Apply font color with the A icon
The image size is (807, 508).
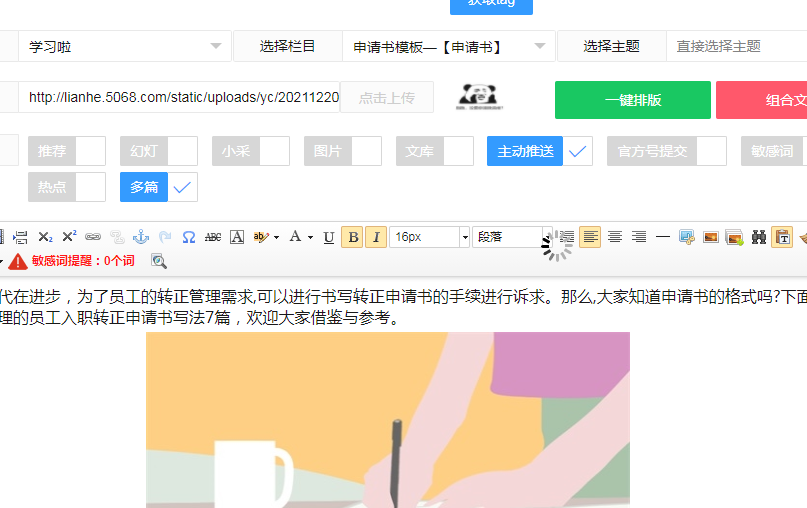click(295, 237)
